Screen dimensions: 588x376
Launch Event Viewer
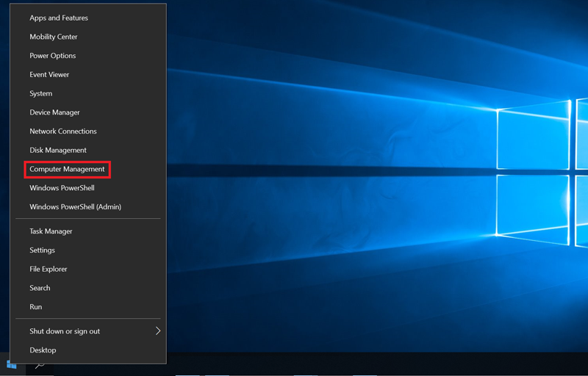[88, 74]
